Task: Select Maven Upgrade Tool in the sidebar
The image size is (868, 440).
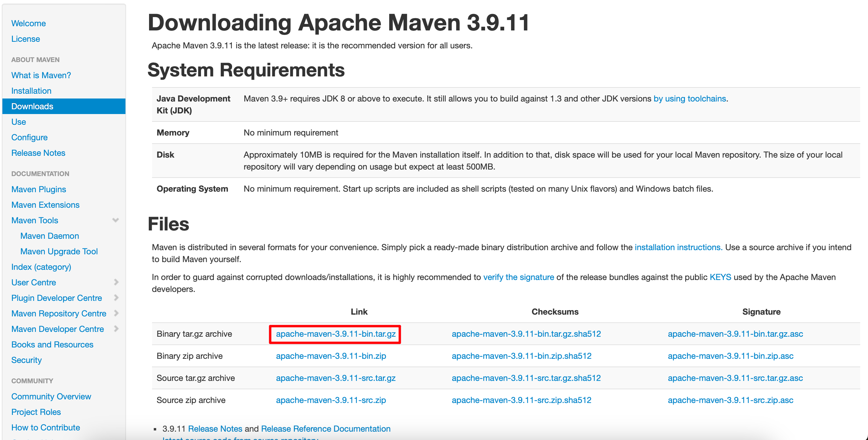Action: (59, 251)
